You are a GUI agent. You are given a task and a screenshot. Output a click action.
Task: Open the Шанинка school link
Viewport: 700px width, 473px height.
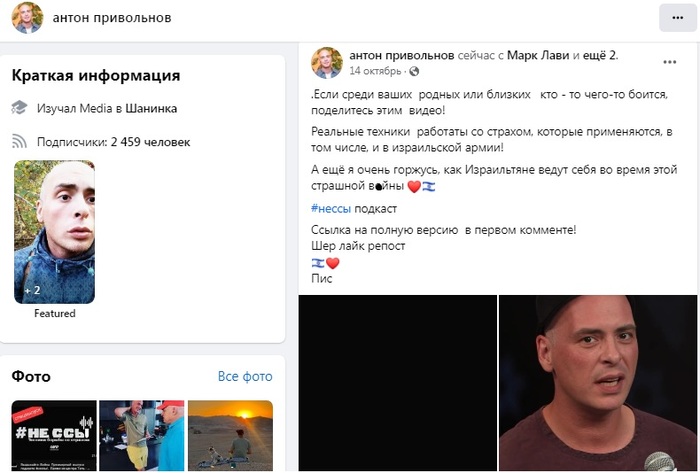click(151, 108)
